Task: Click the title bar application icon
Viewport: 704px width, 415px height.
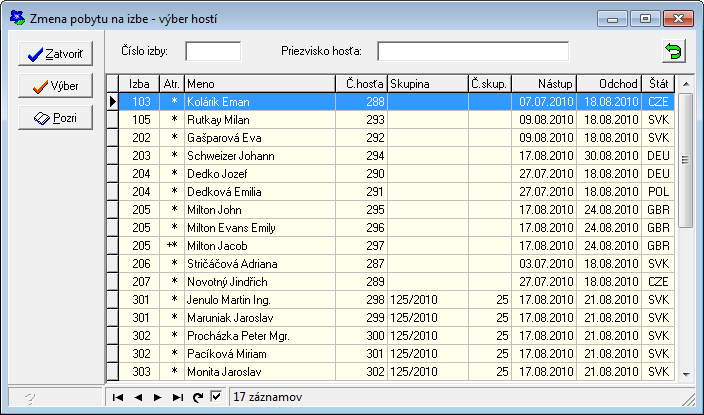Action: point(17,18)
